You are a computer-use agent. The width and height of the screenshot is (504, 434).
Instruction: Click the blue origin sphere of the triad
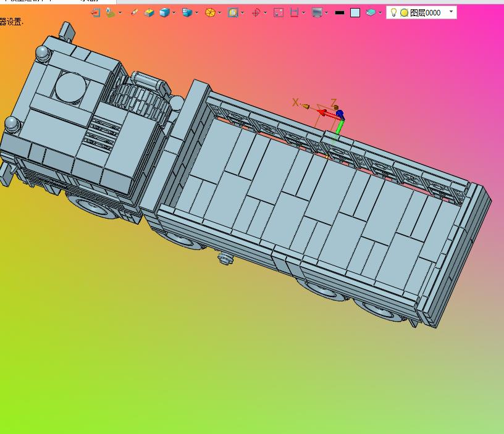pos(340,114)
